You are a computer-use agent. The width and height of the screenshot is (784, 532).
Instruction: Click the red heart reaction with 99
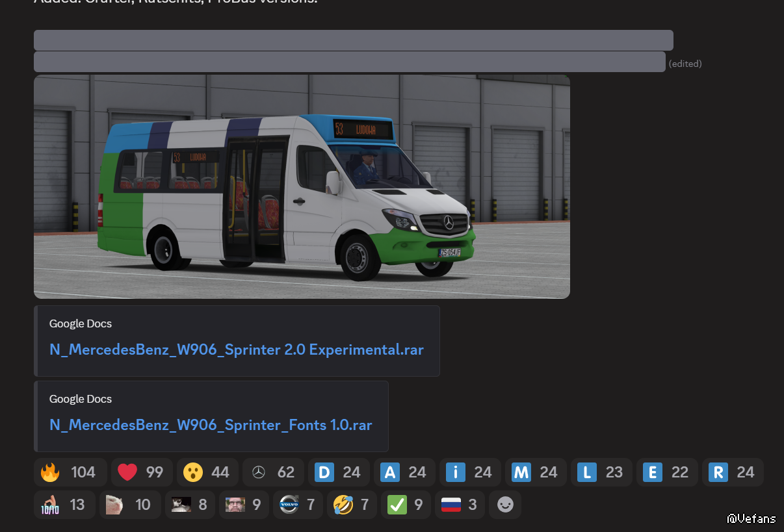[142, 472]
